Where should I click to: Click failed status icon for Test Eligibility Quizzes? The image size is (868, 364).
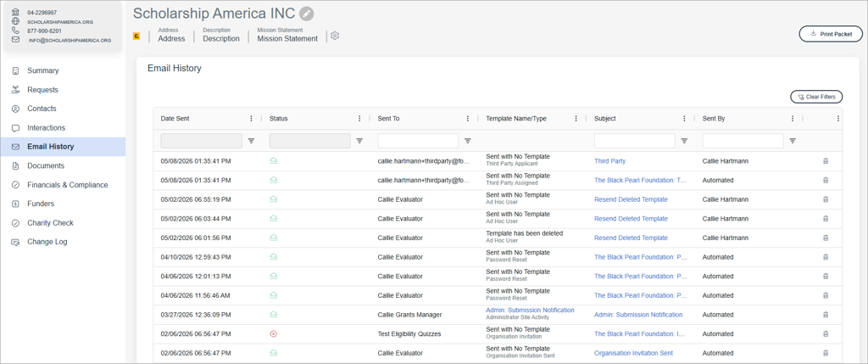[x=273, y=333]
